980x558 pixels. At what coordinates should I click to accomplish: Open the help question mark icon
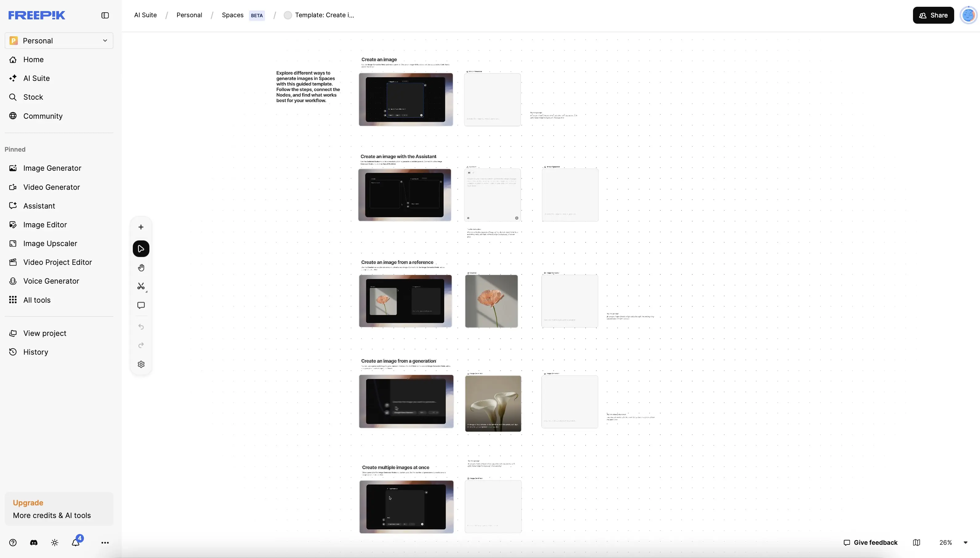point(13,543)
